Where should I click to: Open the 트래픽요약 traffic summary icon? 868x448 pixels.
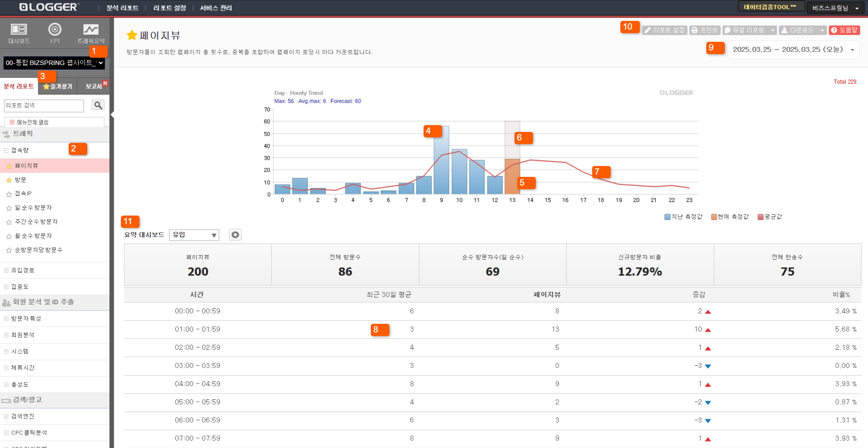click(x=91, y=34)
